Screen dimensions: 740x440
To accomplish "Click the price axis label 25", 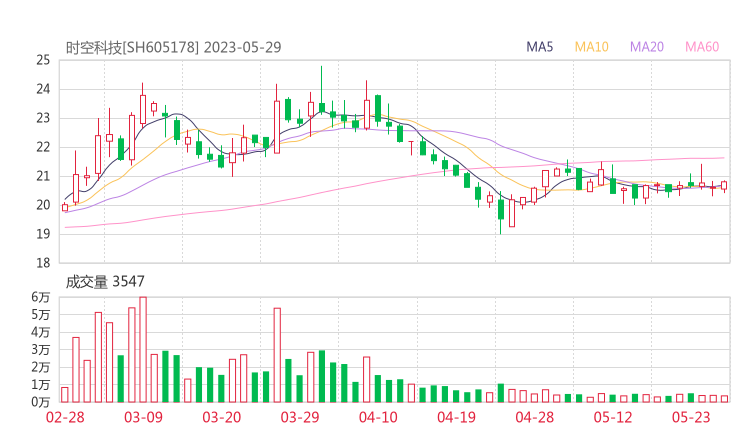I will [x=43, y=60].
